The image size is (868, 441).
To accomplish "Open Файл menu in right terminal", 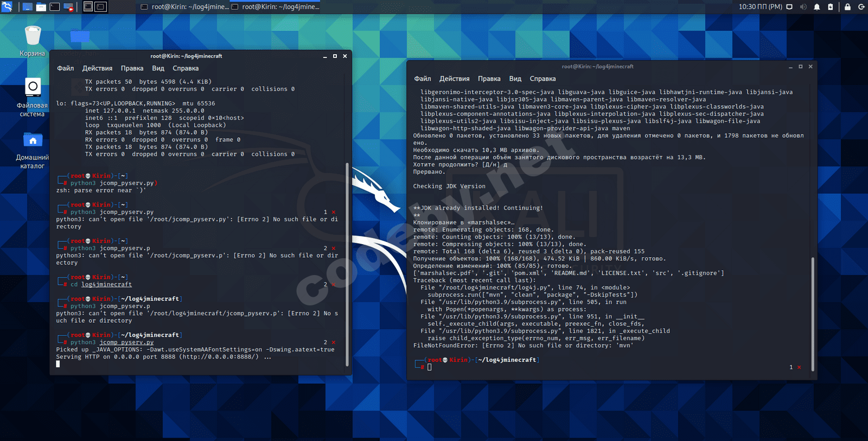I will (423, 79).
